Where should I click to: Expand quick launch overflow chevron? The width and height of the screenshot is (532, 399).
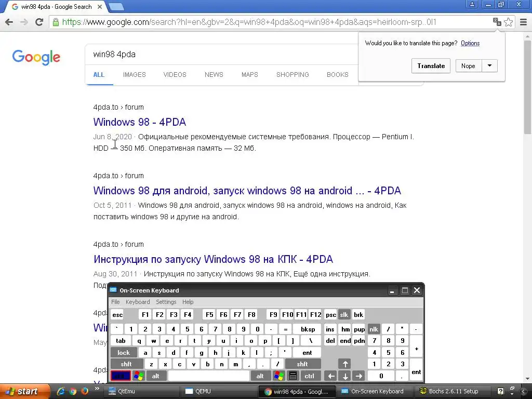[97, 389]
